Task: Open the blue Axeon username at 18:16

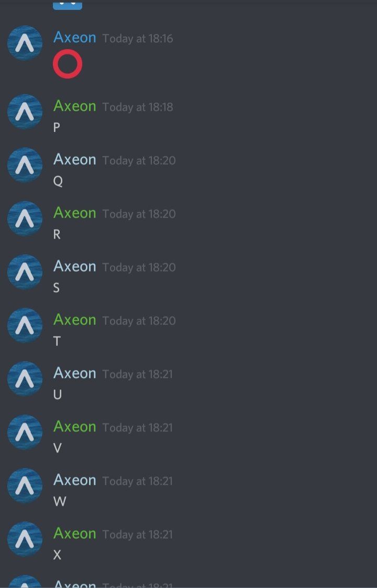Action: 75,38
